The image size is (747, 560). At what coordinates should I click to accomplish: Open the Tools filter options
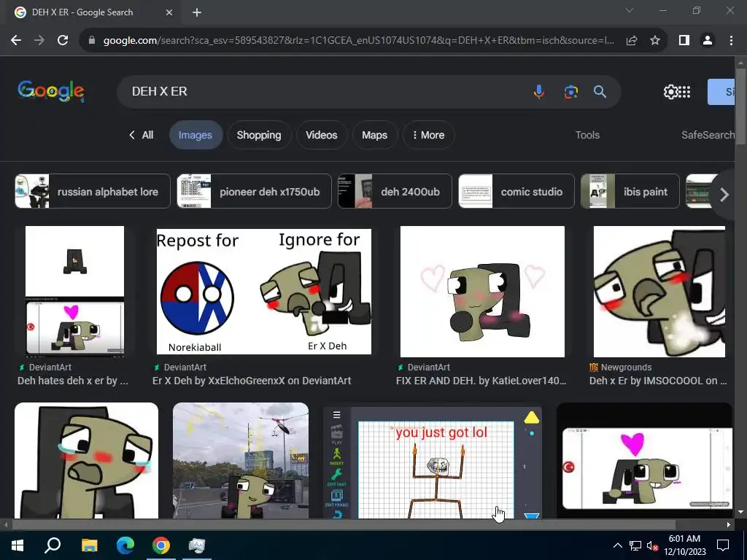[587, 135]
